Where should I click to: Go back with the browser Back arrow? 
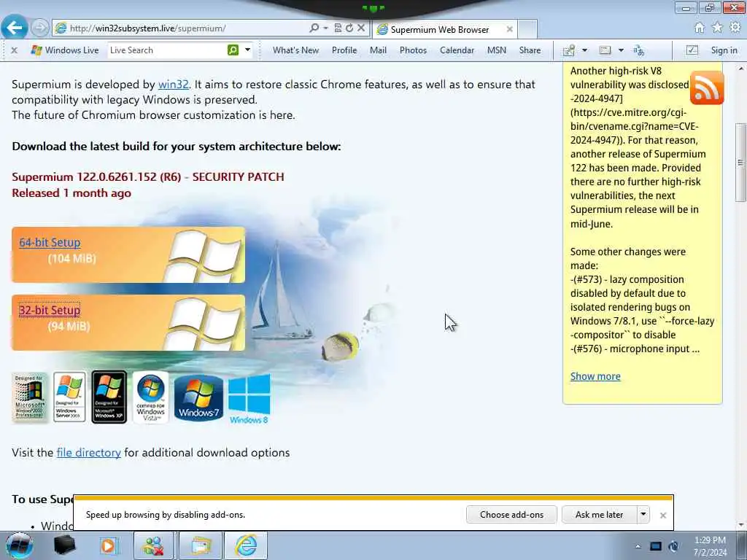15,28
